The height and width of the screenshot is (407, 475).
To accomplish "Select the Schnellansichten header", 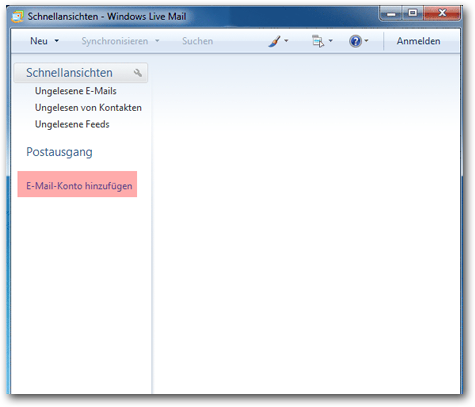I will coord(80,73).
